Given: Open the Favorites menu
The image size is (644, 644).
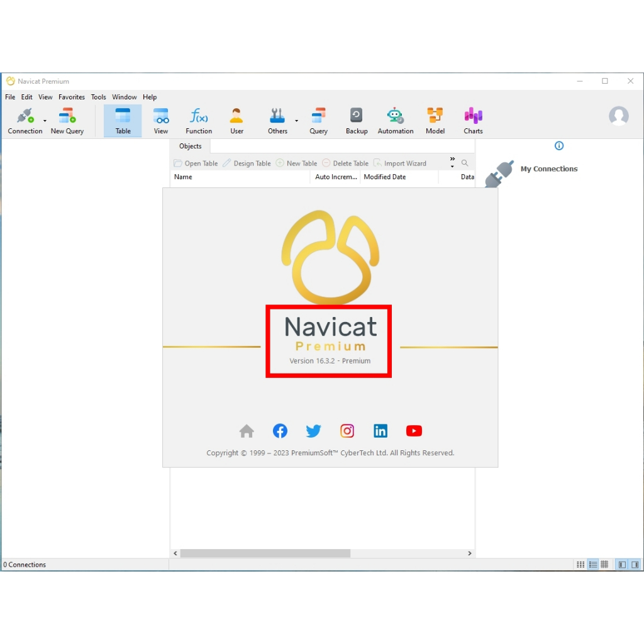Looking at the screenshot, I should click(72, 97).
